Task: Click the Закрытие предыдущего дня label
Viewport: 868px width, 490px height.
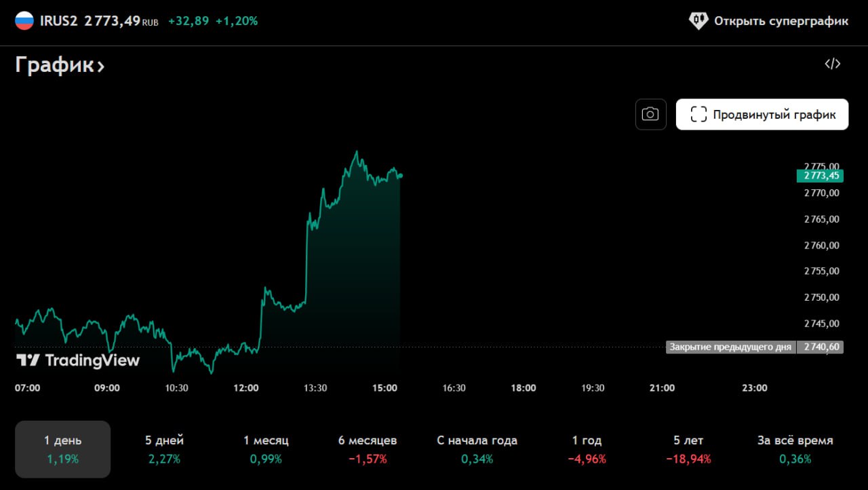Action: coord(730,347)
